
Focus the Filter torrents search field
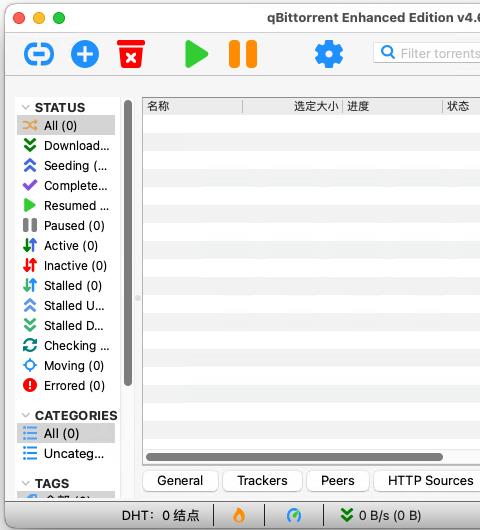pyautogui.click(x=427, y=53)
